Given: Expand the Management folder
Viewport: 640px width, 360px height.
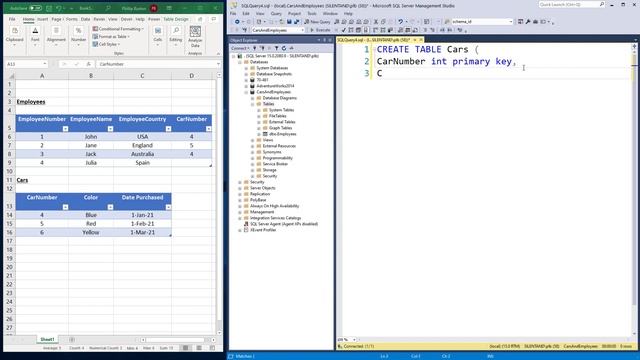Looking at the screenshot, I should click(240, 212).
